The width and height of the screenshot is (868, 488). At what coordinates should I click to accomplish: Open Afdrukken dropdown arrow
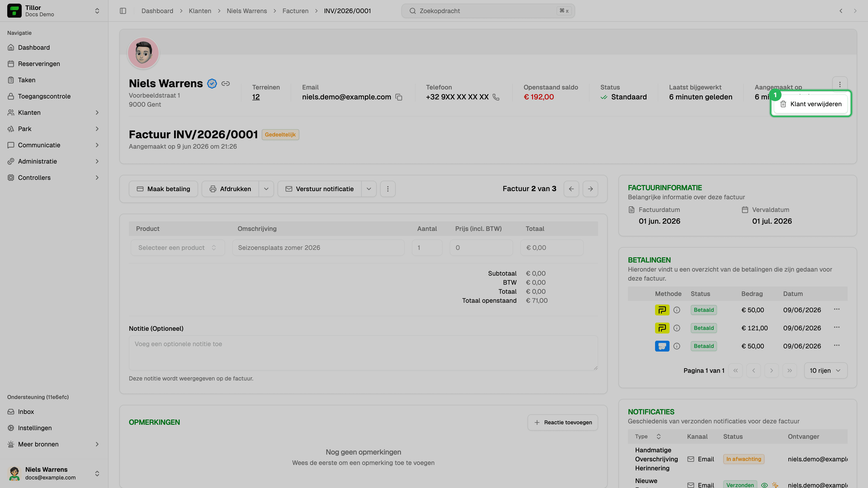coord(266,189)
